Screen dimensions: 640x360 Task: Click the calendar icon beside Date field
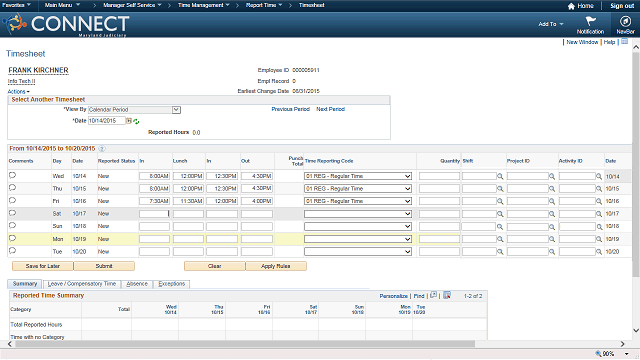tap(129, 121)
